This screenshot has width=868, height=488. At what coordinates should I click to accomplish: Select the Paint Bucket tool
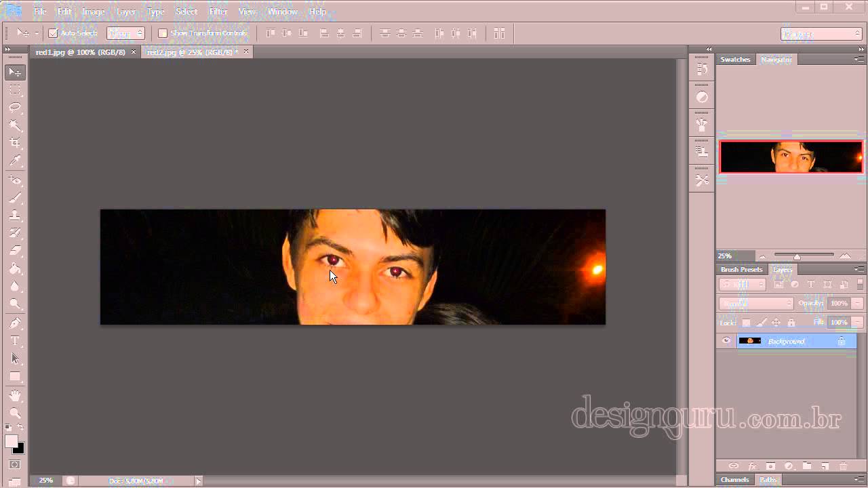[15, 268]
